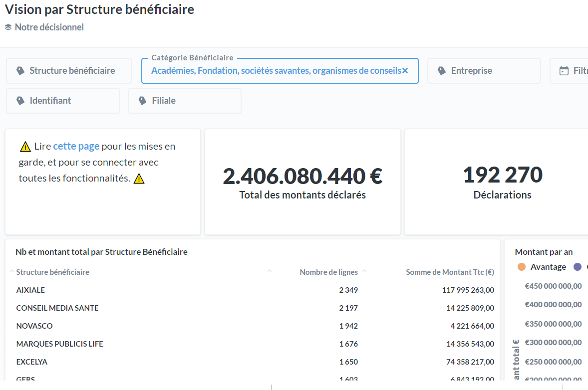The width and height of the screenshot is (588, 390).
Task: Click the Total des montants déclarés card
Action: pos(302,182)
